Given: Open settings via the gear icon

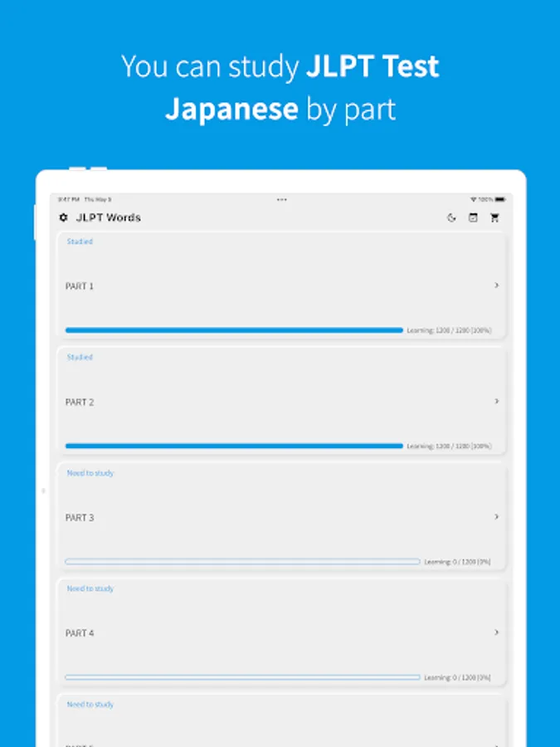Looking at the screenshot, I should pos(63,217).
